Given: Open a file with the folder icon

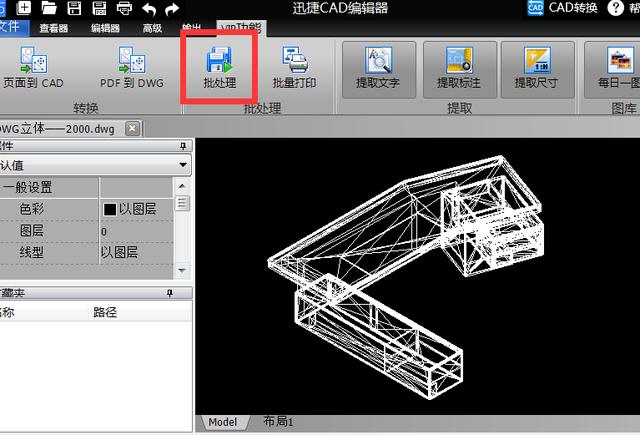Looking at the screenshot, I should click(49, 8).
